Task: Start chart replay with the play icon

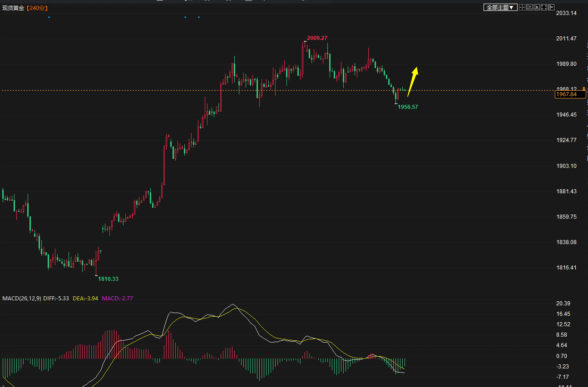Action: (x=537, y=7)
